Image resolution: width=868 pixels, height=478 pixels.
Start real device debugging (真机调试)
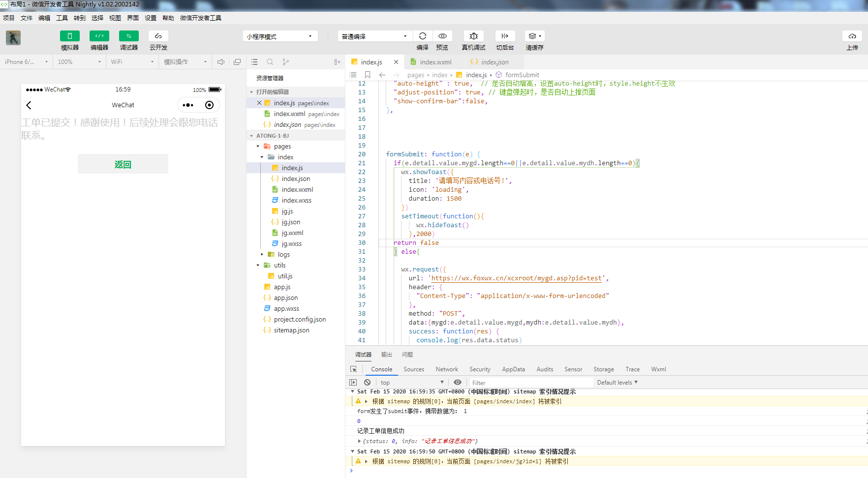474,36
